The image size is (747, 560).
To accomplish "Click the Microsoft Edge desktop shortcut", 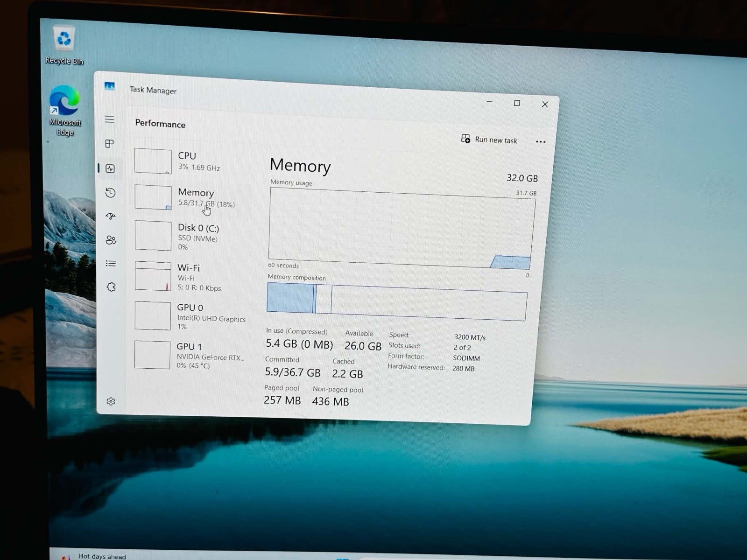I will click(65, 111).
